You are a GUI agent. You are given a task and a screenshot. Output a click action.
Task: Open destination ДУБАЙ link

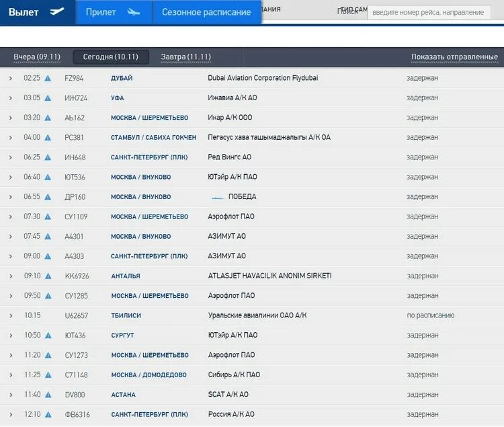(122, 78)
